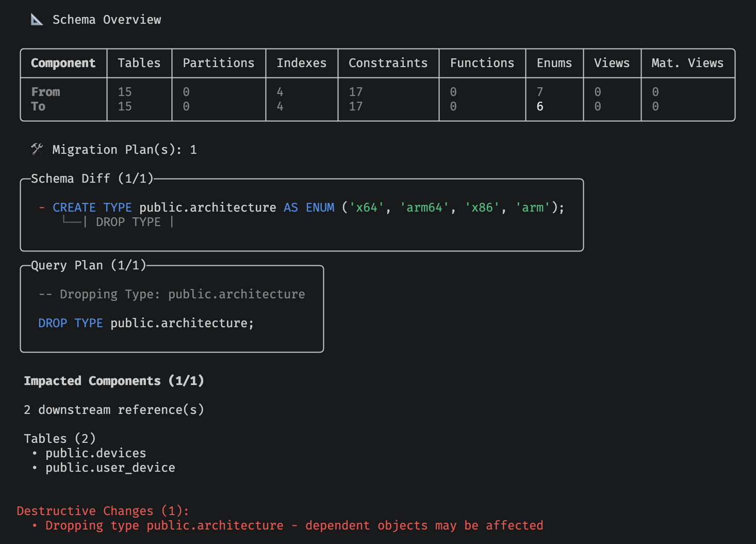This screenshot has width=756, height=544.
Task: Click the Destructive Changes (1): heading
Action: pyautogui.click(x=103, y=511)
